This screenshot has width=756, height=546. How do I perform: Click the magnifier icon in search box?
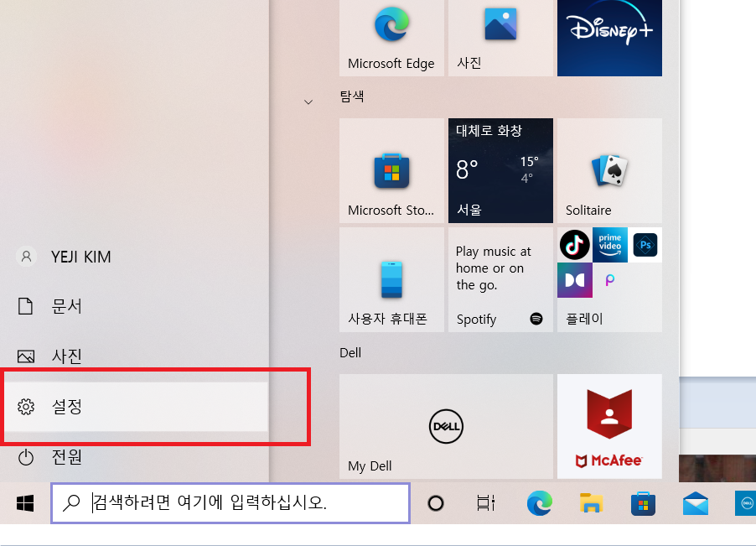[x=71, y=502]
